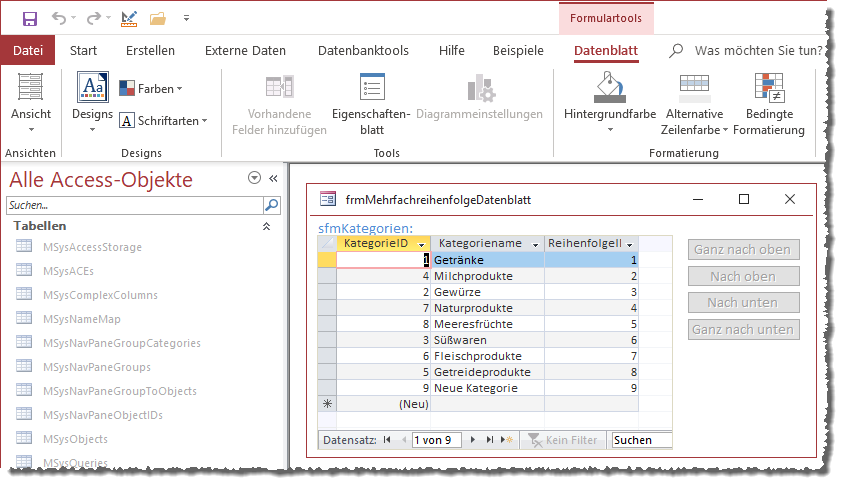Click the Ganz nach oben button

pyautogui.click(x=743, y=250)
